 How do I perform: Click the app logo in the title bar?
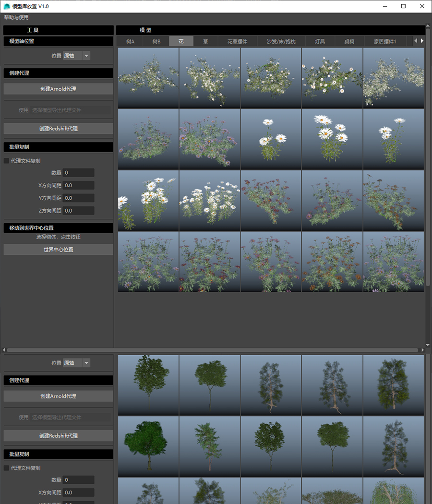[7, 6]
